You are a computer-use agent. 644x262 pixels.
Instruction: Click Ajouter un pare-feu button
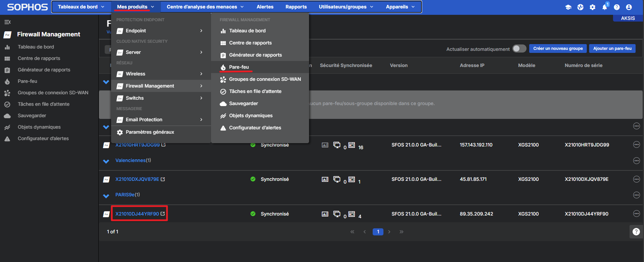point(612,48)
